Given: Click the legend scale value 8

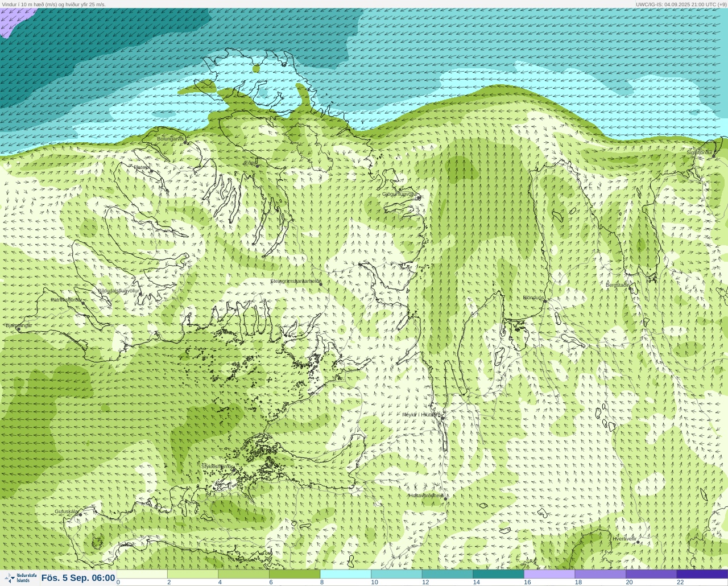Looking at the screenshot, I should click(x=321, y=582).
